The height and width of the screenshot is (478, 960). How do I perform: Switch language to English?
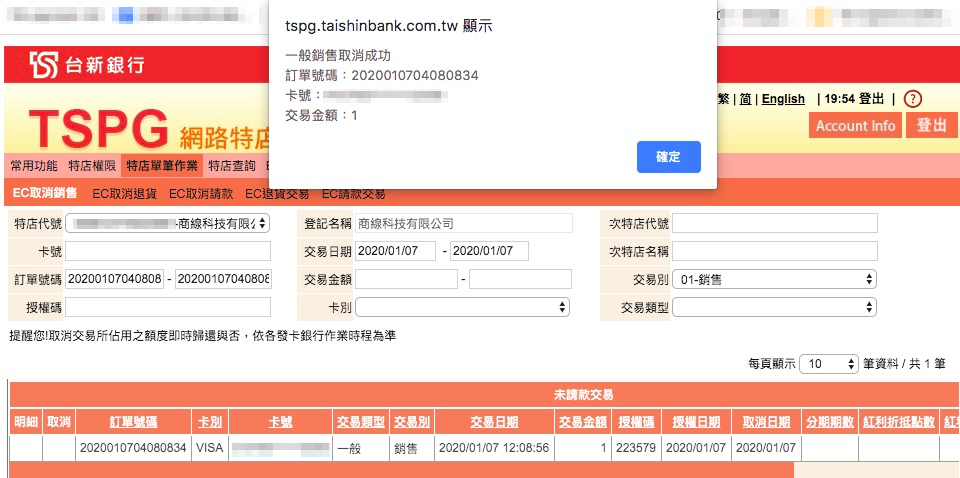tap(783, 99)
